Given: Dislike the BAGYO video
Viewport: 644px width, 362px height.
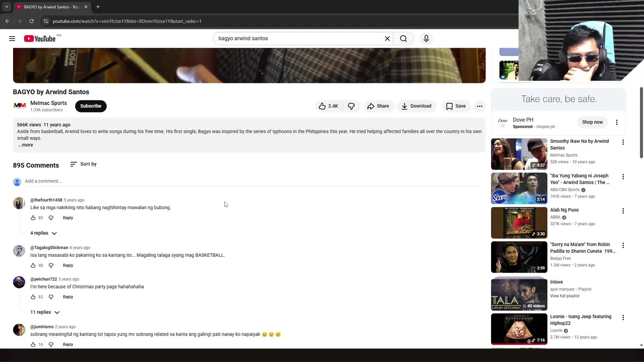Looking at the screenshot, I should coord(351,106).
